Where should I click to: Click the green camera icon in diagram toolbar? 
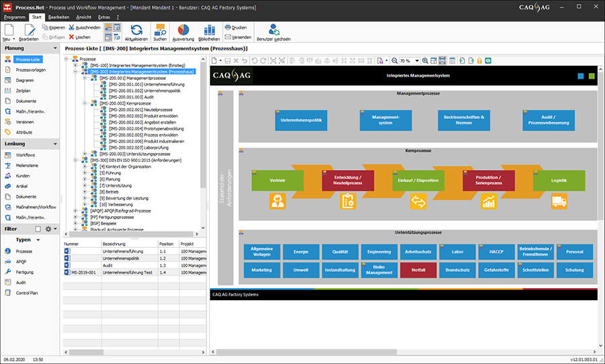coord(488,60)
